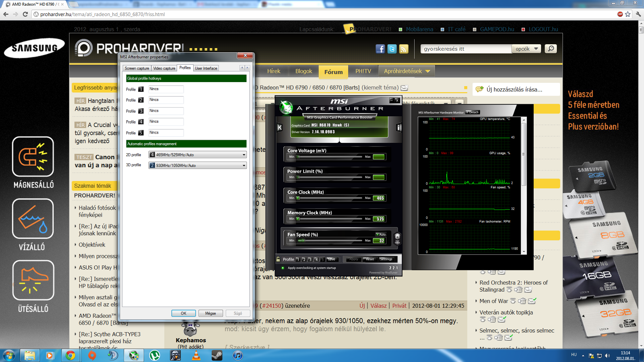This screenshot has height=362, width=644.
Task: Select Afterburner profile slot 5
Action: click(x=322, y=259)
